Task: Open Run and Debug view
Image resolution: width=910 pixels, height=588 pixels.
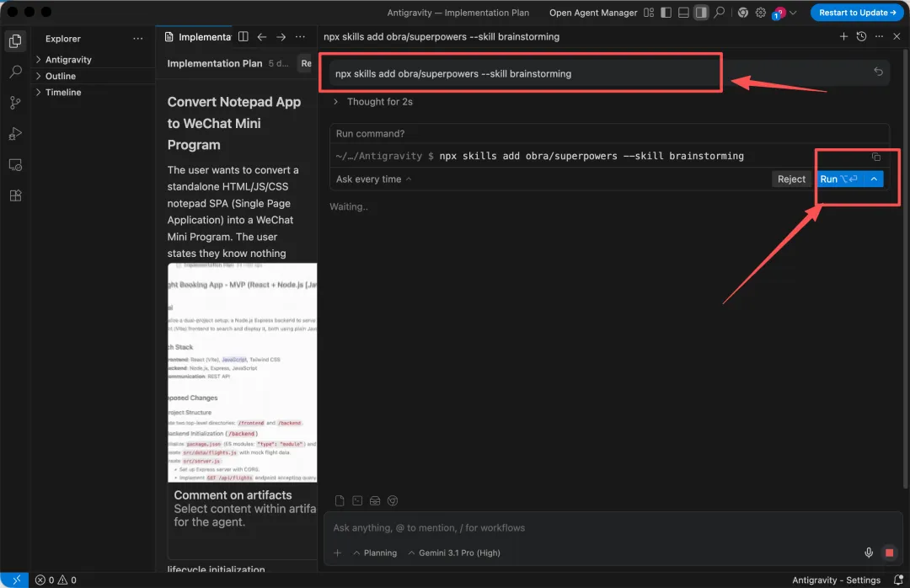Action: (16, 133)
